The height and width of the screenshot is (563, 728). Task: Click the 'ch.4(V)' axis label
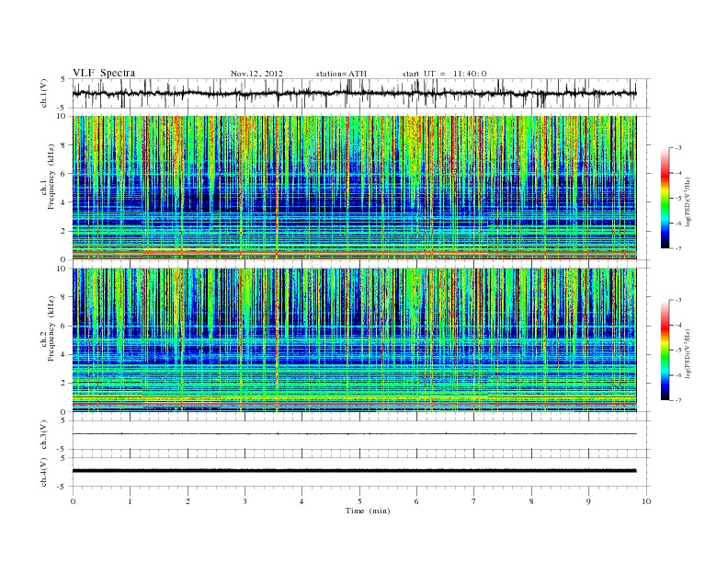pos(44,472)
